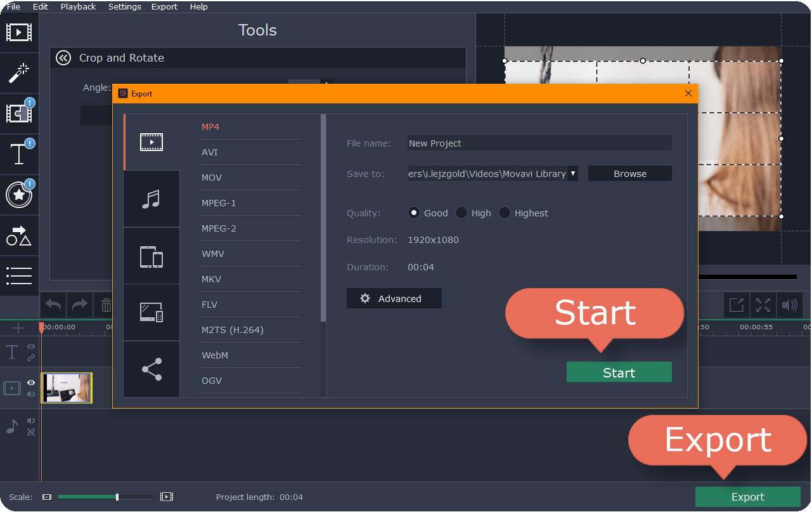Click the timeline Scale slider handle
Image resolution: width=812 pixels, height=512 pixels.
pyautogui.click(x=117, y=497)
